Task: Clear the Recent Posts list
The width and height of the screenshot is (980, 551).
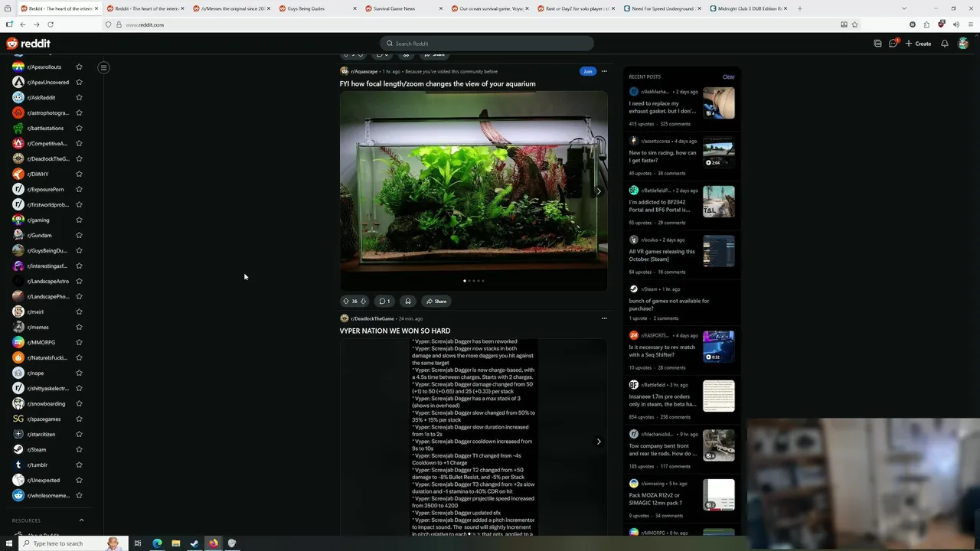Action: [x=728, y=77]
